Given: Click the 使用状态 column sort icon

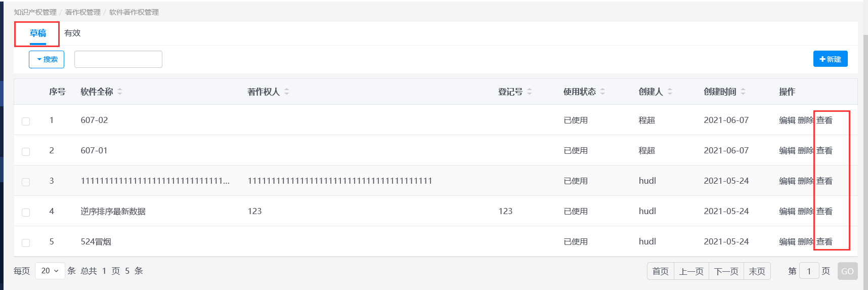Looking at the screenshot, I should (x=603, y=92).
